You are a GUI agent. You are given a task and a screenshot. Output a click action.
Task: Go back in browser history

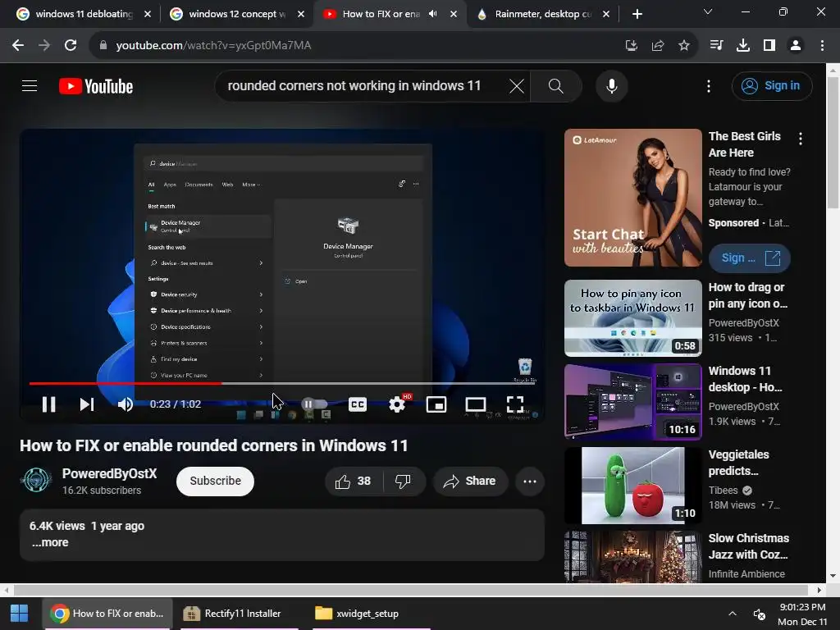pyautogui.click(x=18, y=46)
